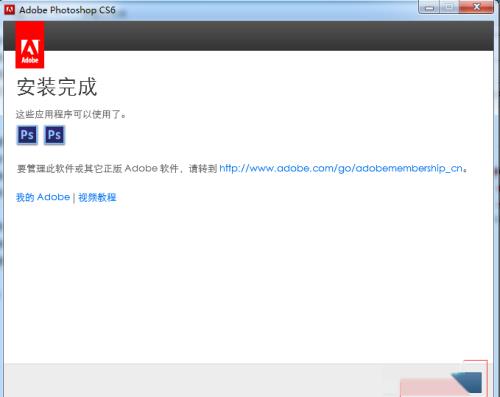Click the 这些应用程序可以使用了 message
The height and width of the screenshot is (397, 500).
pyautogui.click(x=71, y=115)
